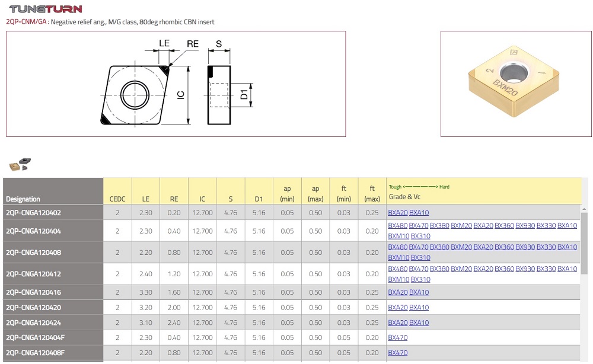Open BX310 link in the 2QP-CNGA120412 row

[x=420, y=280]
